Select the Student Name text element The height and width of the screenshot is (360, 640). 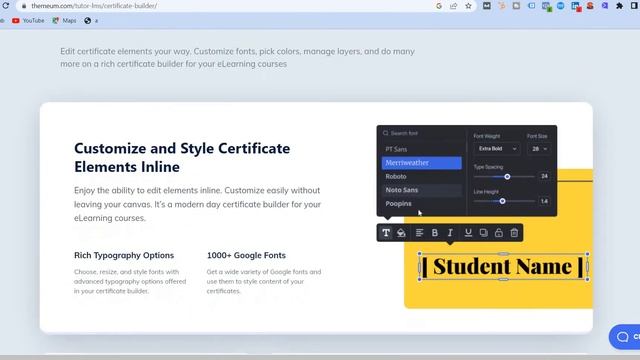[502, 267]
